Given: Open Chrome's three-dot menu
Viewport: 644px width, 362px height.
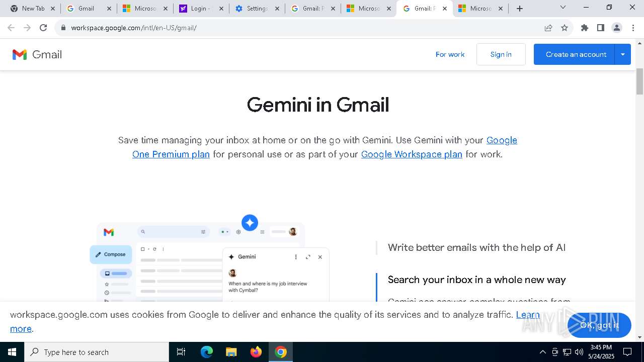Looking at the screenshot, I should point(633,28).
